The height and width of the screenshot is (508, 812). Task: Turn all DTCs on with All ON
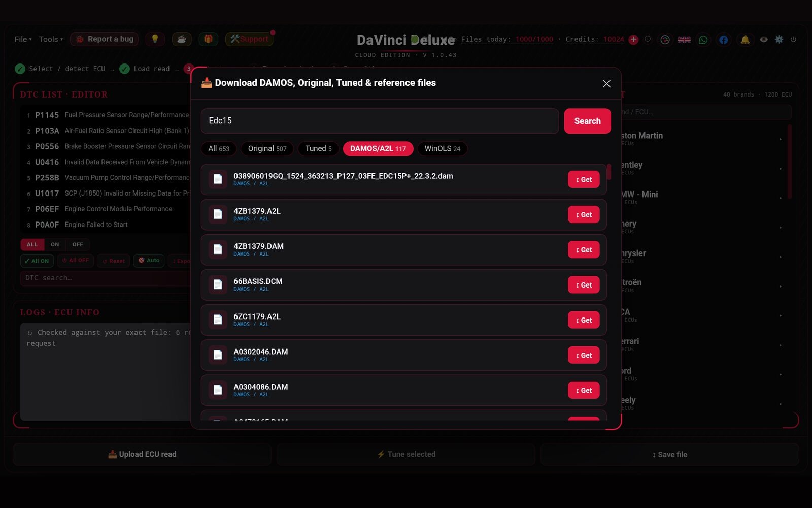[37, 261]
